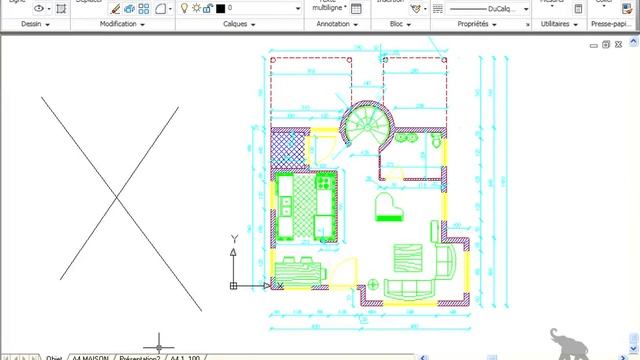The image size is (640, 360).
Task: Click the black layer color swatch
Action: click(x=220, y=8)
